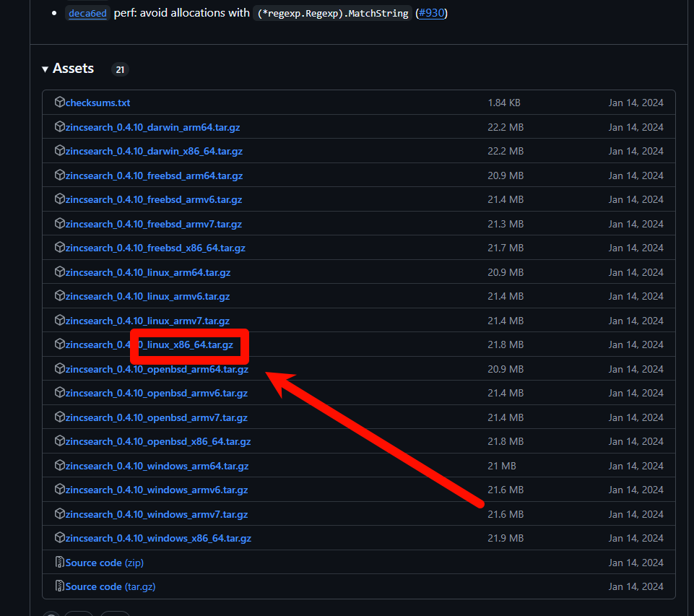This screenshot has height=616, width=694.
Task: Collapse the Assets section triangle
Action: (x=45, y=69)
